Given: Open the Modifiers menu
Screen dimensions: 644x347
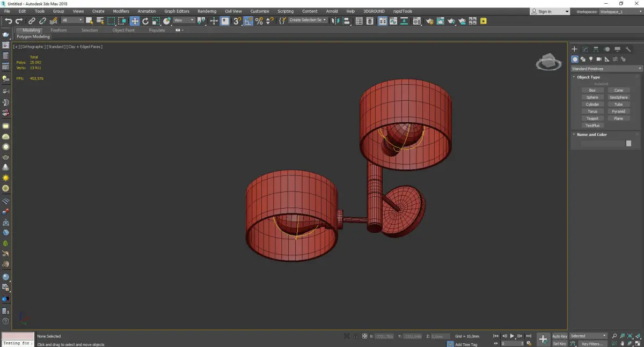Looking at the screenshot, I should pos(121,11).
